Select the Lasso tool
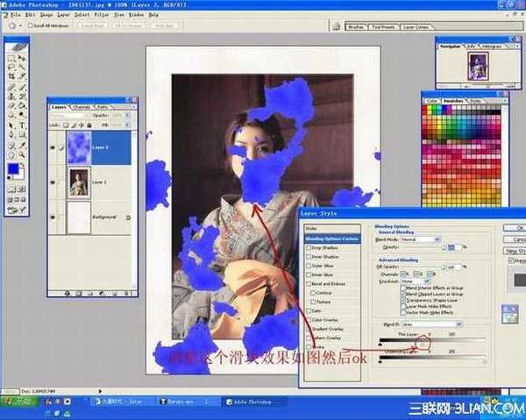Viewport: 526px width, 420px height. click(x=11, y=67)
